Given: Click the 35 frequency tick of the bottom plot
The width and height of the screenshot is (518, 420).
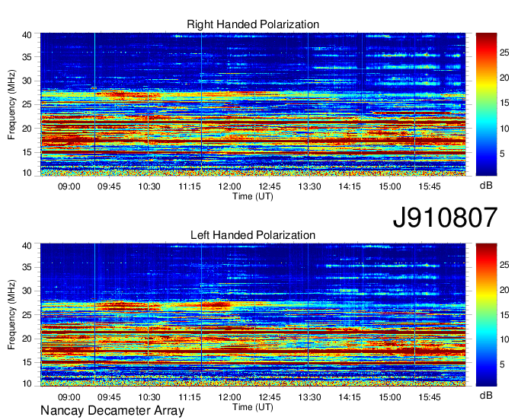Looking at the screenshot, I should click(x=27, y=267).
